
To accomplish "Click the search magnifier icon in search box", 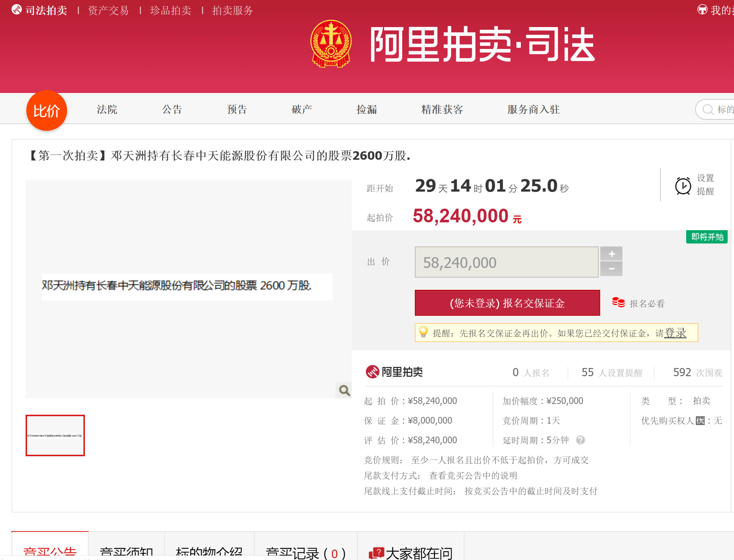I will (708, 110).
